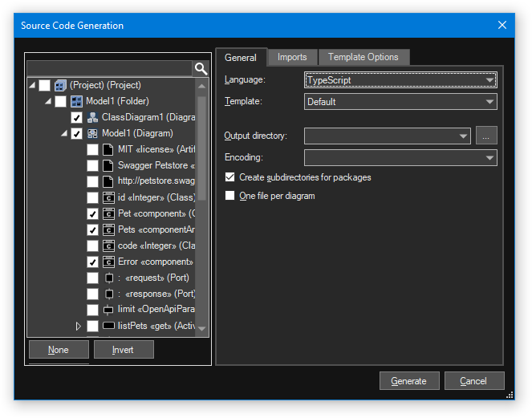The width and height of the screenshot is (532, 418).
Task: Click the Model1 diagram icon
Action: 92,133
